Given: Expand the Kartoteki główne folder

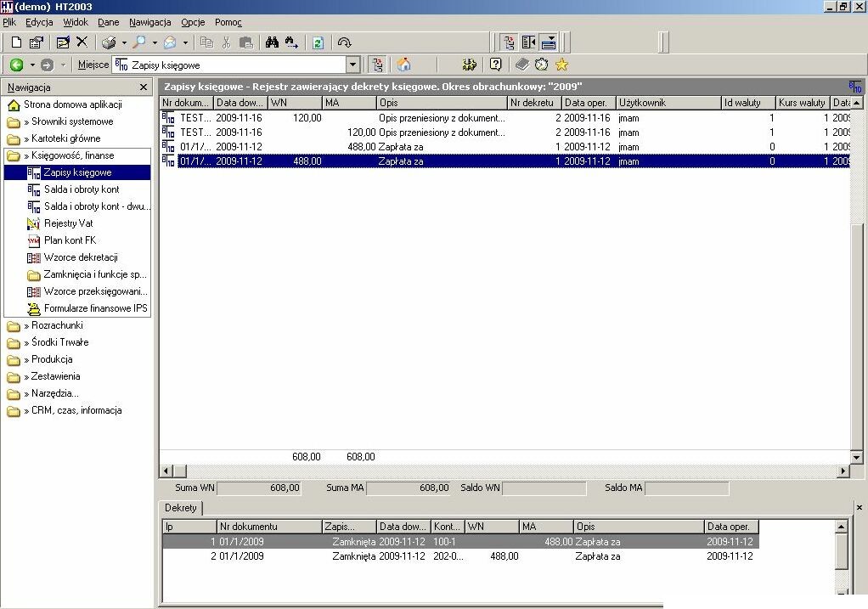Looking at the screenshot, I should tap(54, 138).
